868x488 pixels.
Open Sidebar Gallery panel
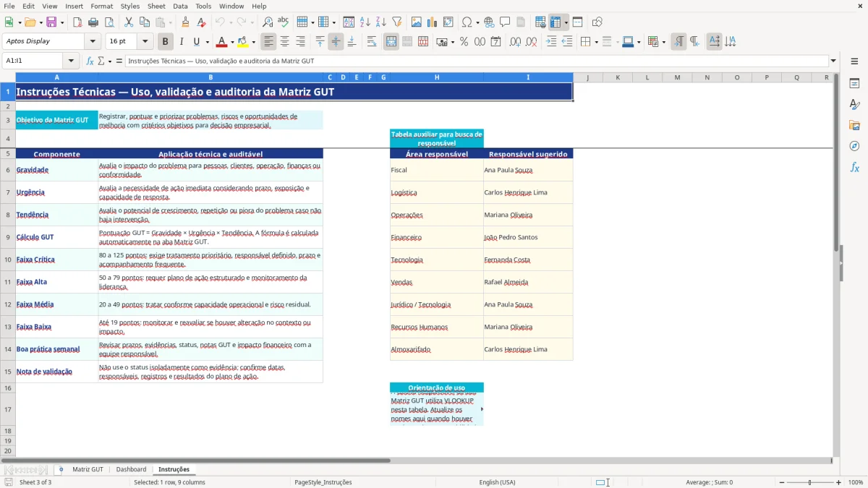click(854, 126)
